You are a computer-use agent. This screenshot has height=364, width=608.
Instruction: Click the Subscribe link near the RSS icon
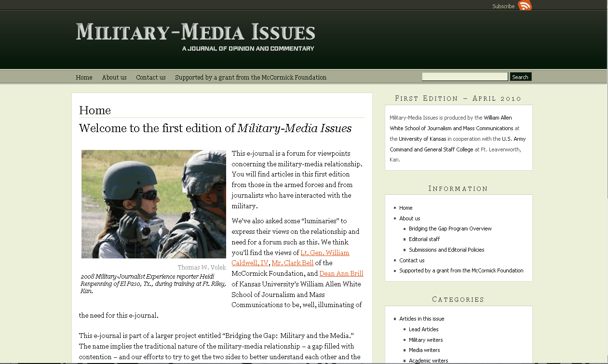coord(503,6)
